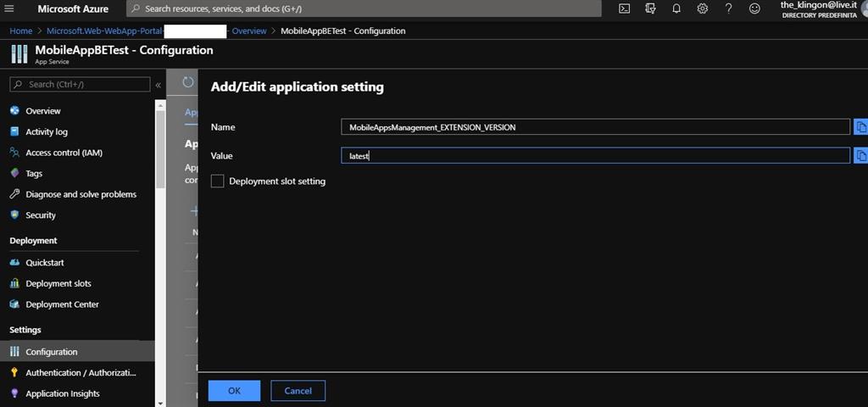Click Cancel in the edit panel
Viewport: 868px width, 407px height.
[298, 390]
